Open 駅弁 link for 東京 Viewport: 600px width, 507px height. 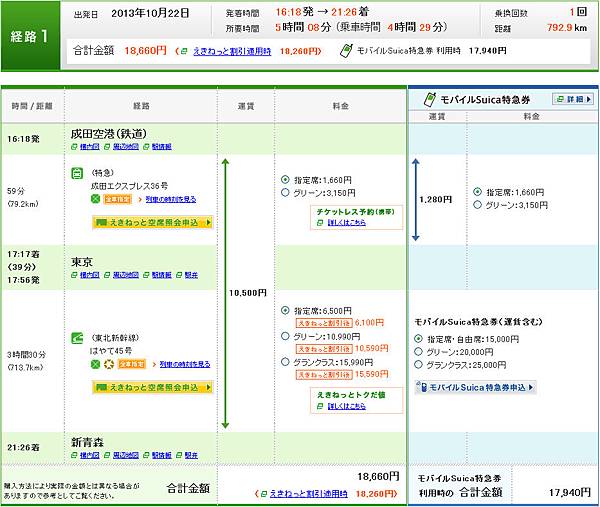[191, 275]
